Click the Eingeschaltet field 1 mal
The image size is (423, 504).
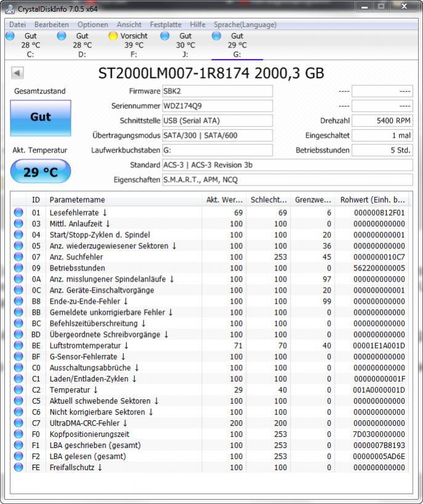tap(382, 136)
